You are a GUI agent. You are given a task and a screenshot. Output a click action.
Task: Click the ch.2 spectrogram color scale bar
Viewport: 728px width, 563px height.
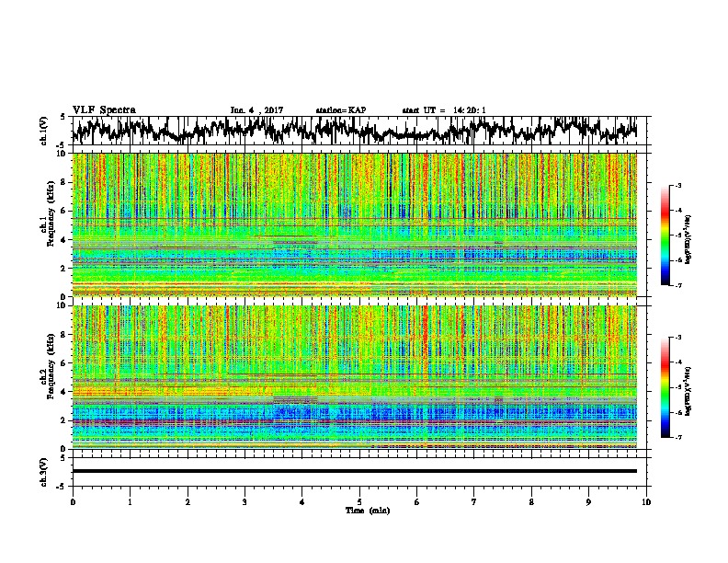tap(665, 387)
